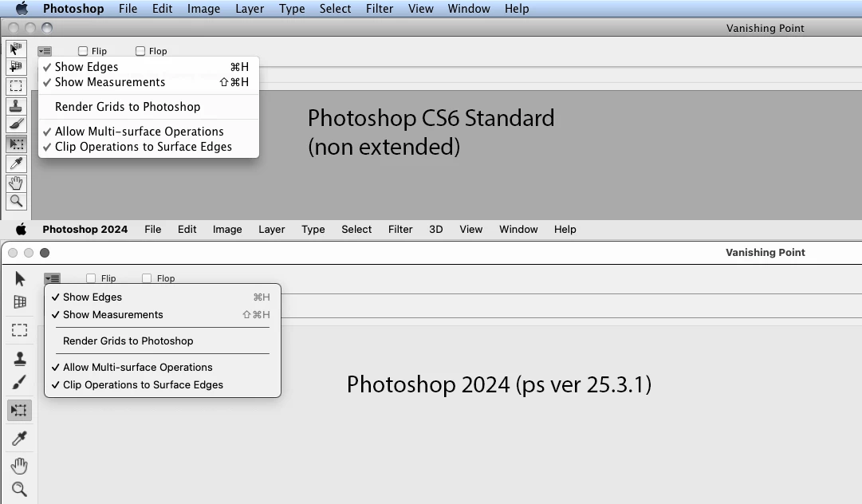Open 3D menu in Photoshop 2024 menu bar
Viewport: 862px width, 504px height.
click(436, 229)
